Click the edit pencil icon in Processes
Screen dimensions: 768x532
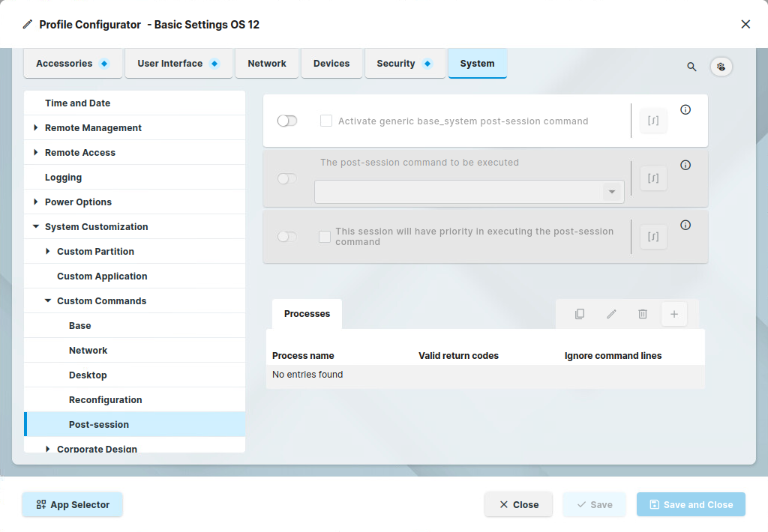coord(611,314)
